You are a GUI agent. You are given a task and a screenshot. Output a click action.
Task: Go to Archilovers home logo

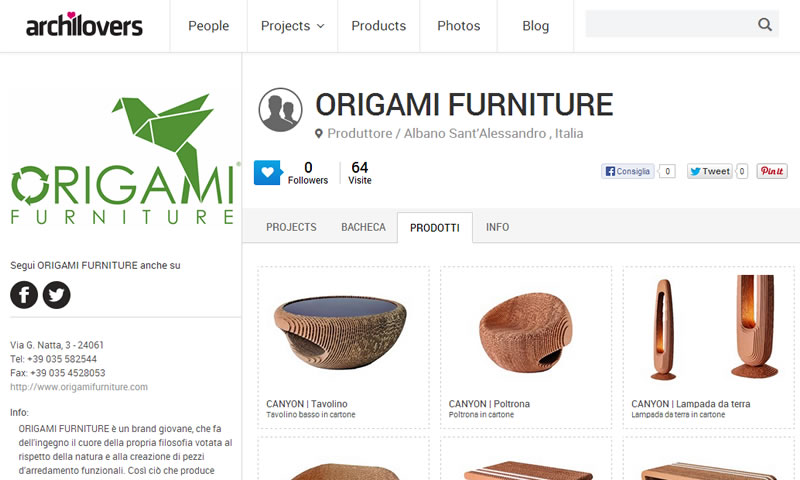tap(84, 25)
